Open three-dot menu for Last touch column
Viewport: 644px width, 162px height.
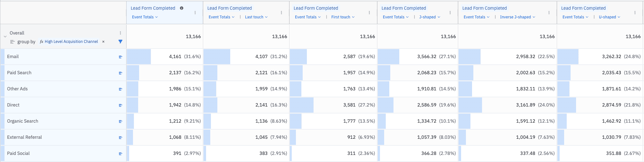click(281, 13)
